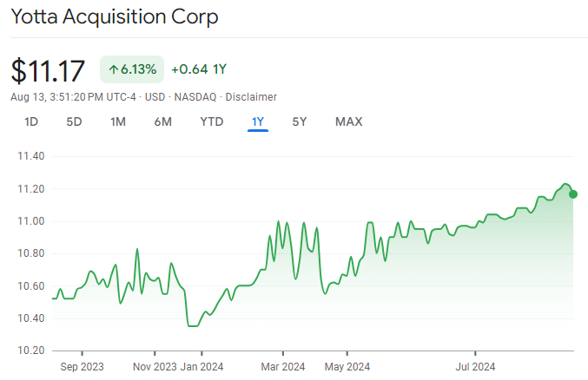Viewport: 588px width, 380px height.
Task: Click the Sep 2023 axis label
Action: coord(81,366)
